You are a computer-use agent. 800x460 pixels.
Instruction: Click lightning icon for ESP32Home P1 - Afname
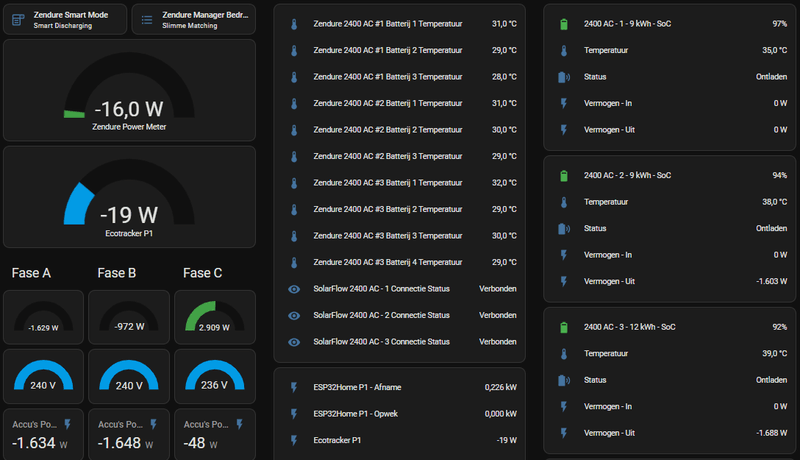click(294, 388)
